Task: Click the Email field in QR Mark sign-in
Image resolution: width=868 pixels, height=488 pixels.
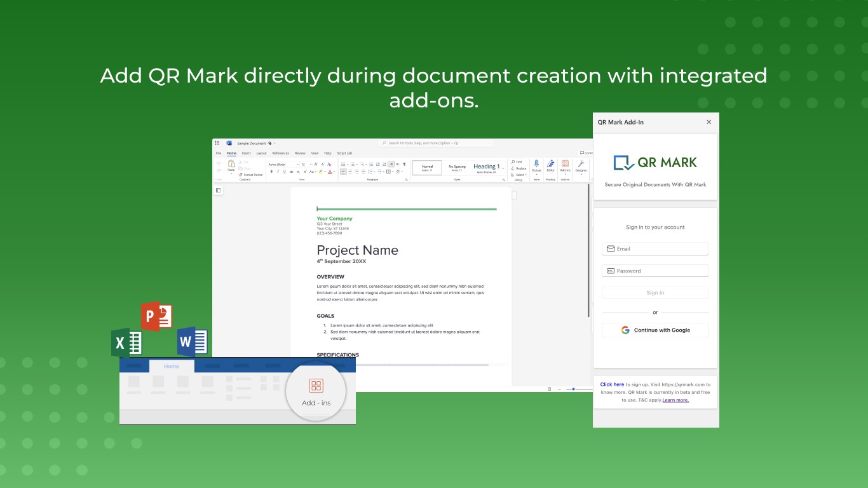Action: click(x=655, y=248)
